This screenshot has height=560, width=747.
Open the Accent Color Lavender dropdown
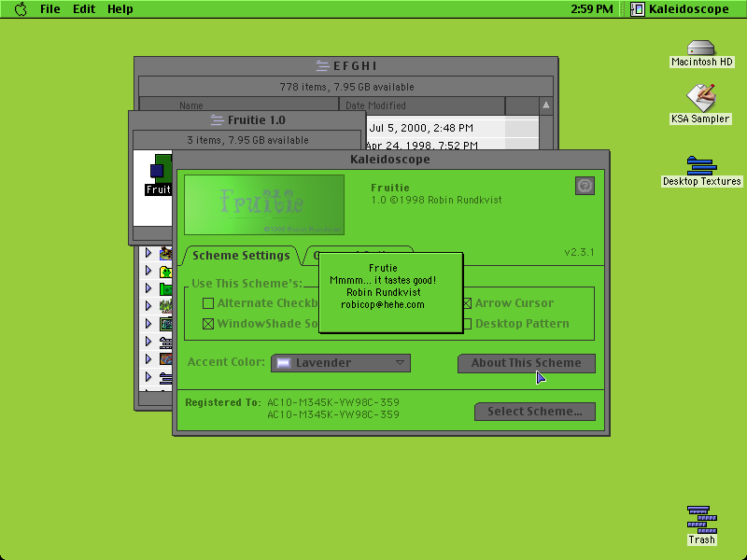tap(341, 363)
